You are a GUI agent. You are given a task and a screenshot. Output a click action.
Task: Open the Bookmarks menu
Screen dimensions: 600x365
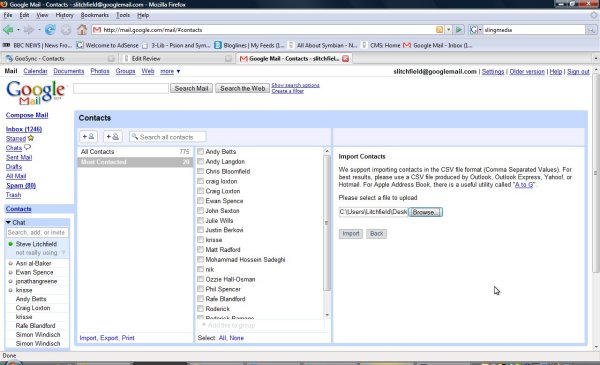[x=95, y=15]
